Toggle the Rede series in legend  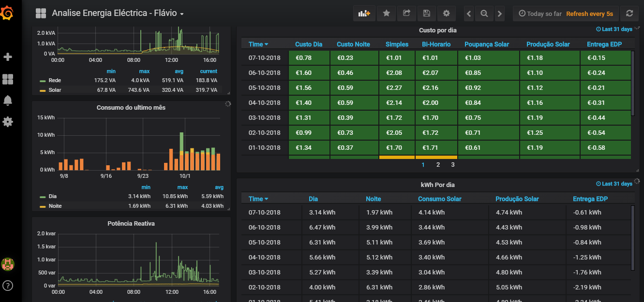click(55, 80)
